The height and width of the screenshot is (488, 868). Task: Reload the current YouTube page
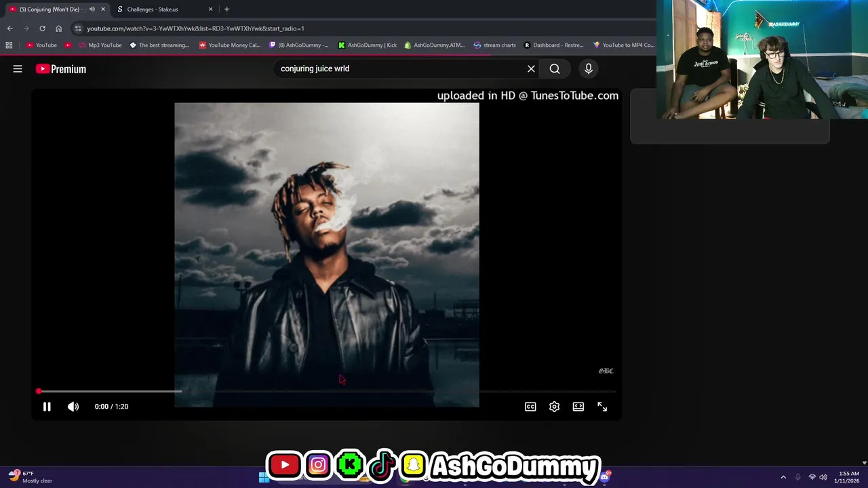tap(42, 28)
